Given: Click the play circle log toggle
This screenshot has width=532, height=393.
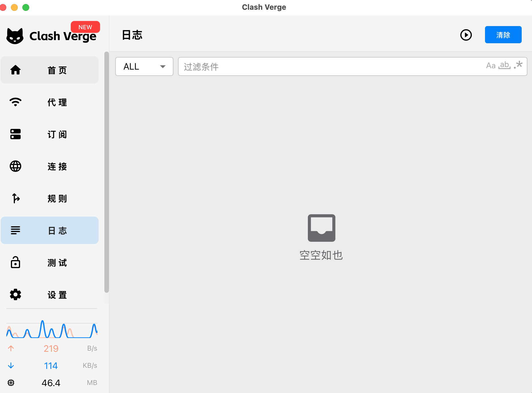Looking at the screenshot, I should tap(466, 35).
